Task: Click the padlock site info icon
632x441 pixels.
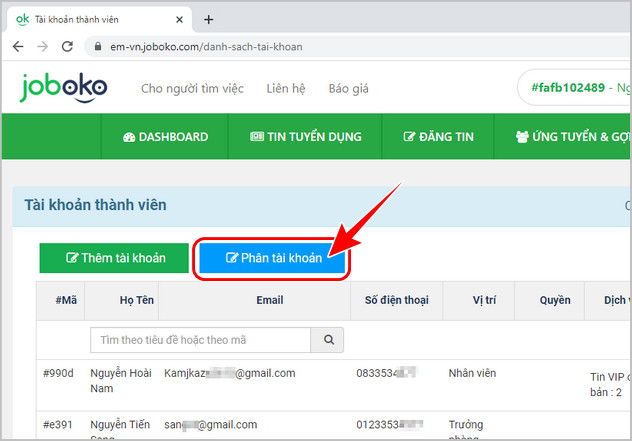Action: pyautogui.click(x=97, y=47)
